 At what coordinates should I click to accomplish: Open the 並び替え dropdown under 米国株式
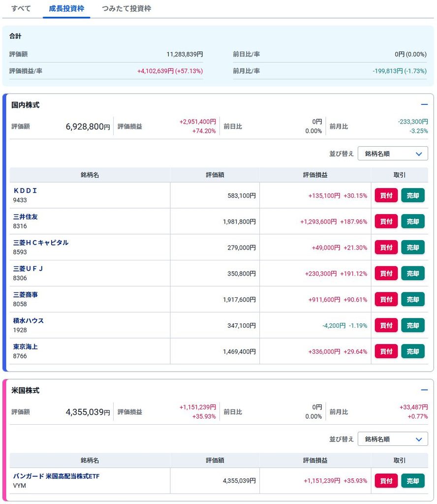point(393,439)
